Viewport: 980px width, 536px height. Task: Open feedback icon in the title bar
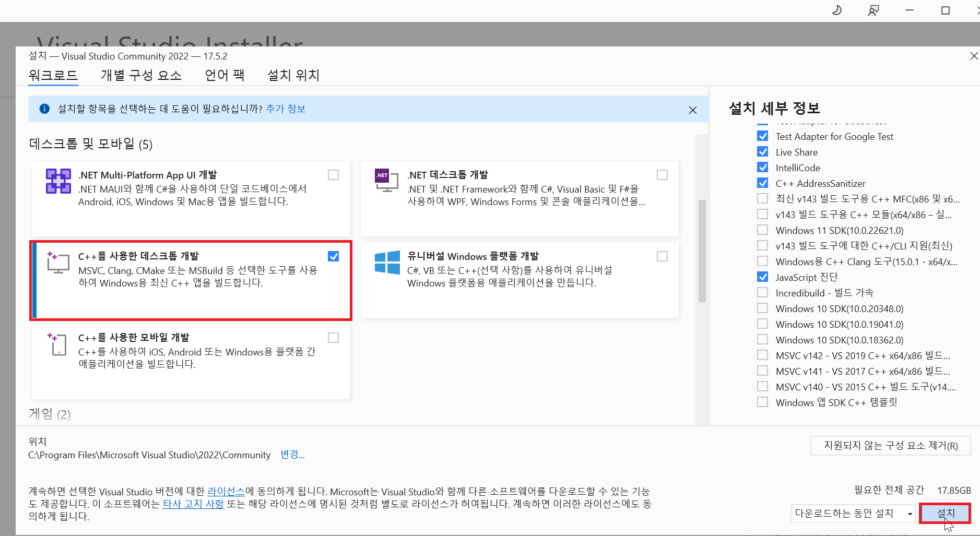[873, 10]
